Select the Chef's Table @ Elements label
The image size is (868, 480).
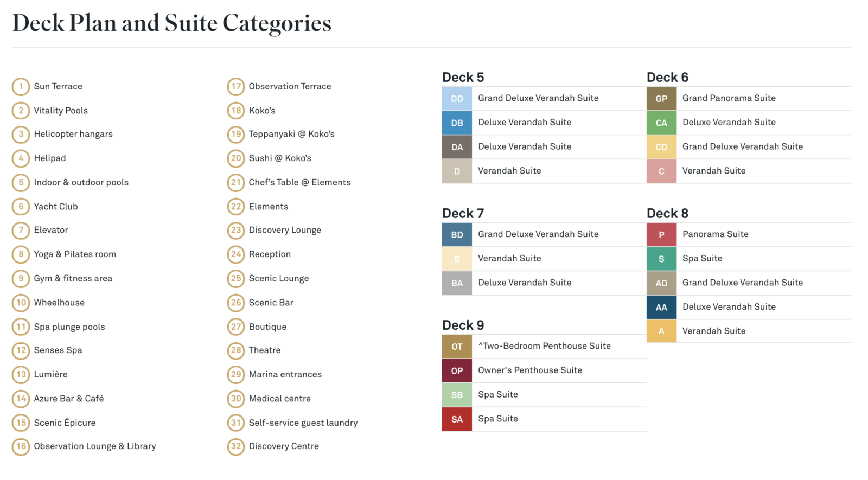coord(299,182)
